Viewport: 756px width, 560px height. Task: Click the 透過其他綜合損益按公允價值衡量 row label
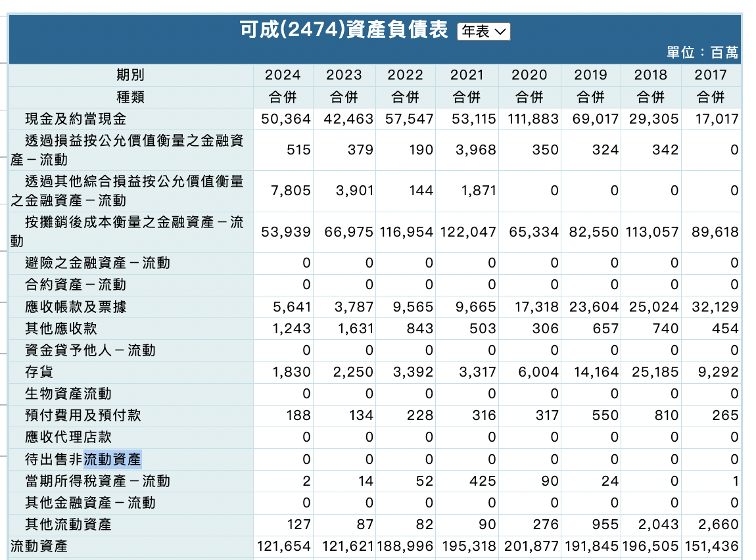(128, 191)
